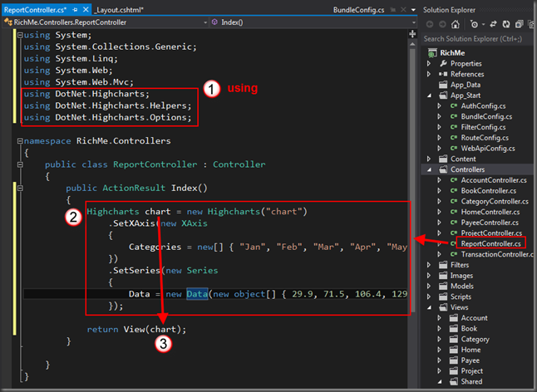Collapse the Index() method block

pyautogui.click(x=20, y=188)
